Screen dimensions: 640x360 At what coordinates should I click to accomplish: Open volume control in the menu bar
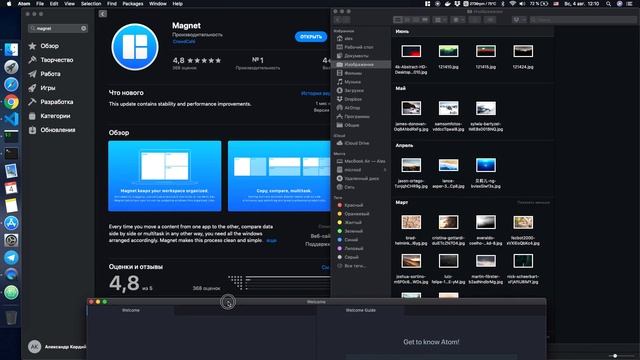click(x=522, y=4)
